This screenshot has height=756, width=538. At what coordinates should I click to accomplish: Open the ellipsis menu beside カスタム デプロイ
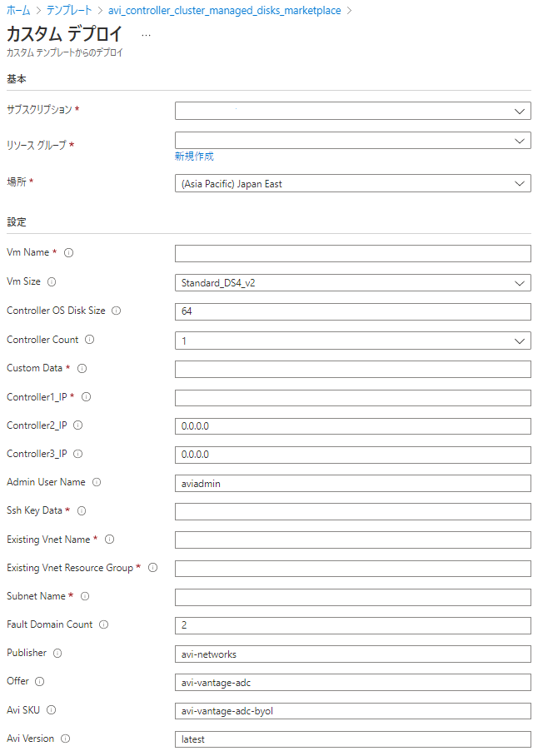146,35
